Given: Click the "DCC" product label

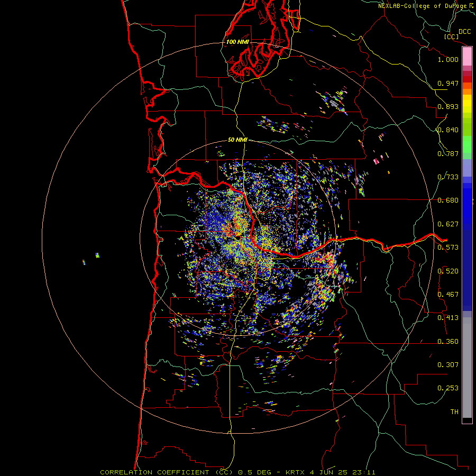Looking at the screenshot, I should (x=464, y=32).
